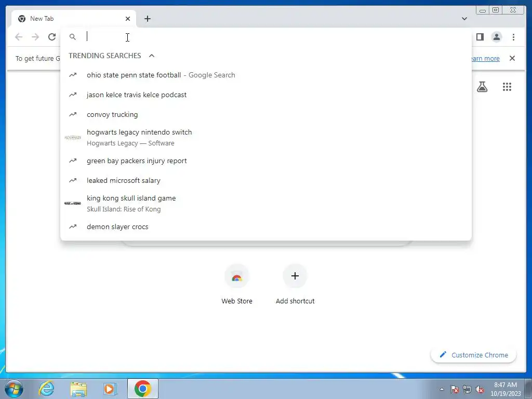Click the browser forward arrow
This screenshot has height=399, width=532.
(x=35, y=37)
